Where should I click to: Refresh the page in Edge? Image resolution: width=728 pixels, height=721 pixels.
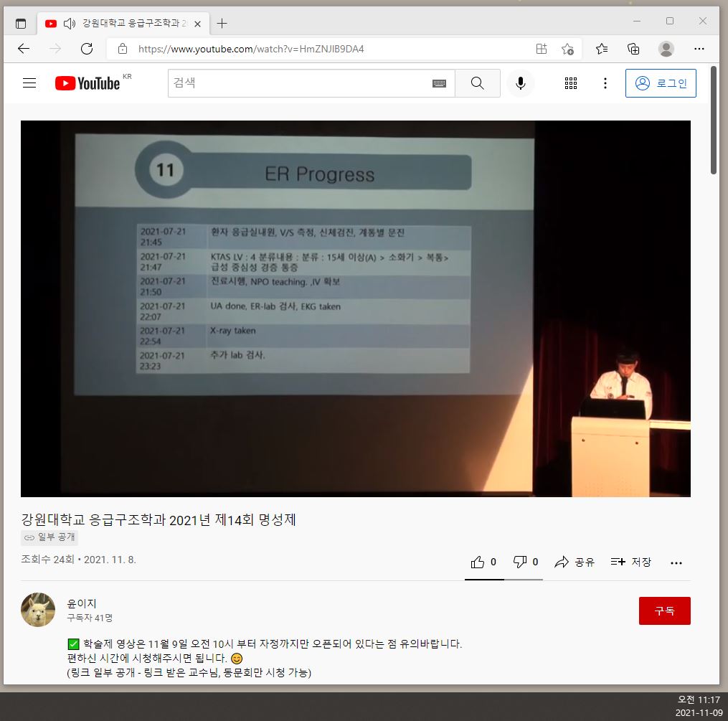pos(87,49)
